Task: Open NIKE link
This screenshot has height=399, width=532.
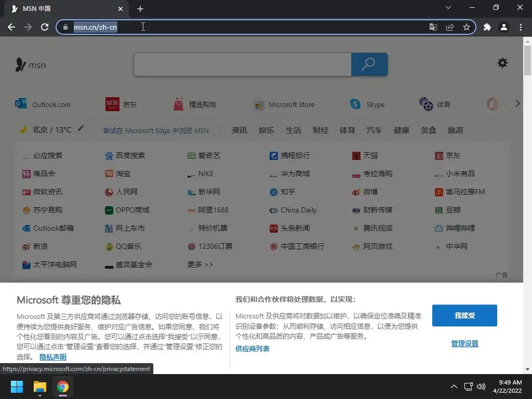Action: [x=201, y=174]
